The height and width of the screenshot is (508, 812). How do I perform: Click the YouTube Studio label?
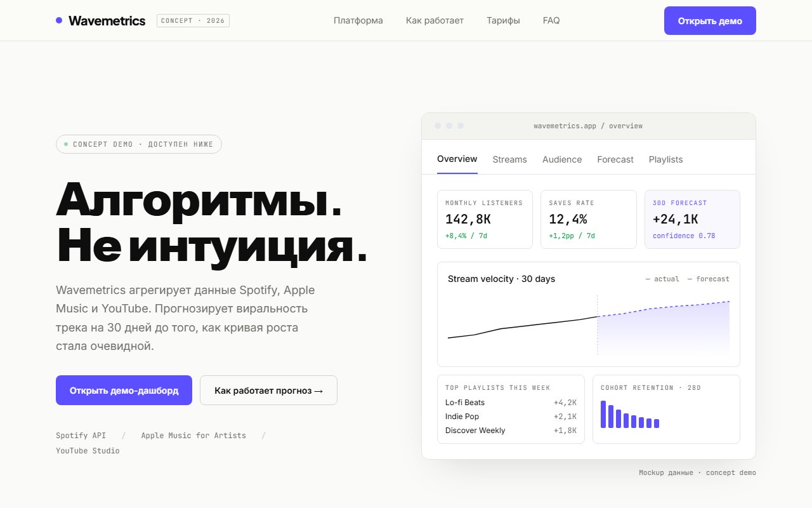[x=88, y=451]
